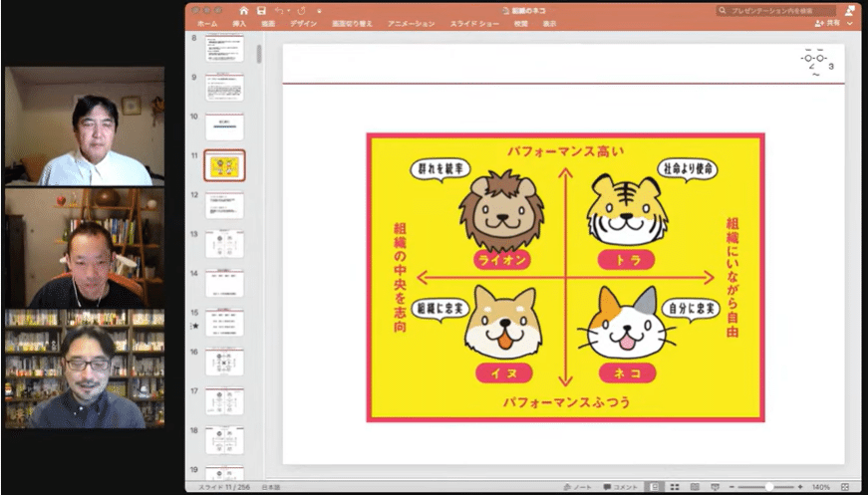Switch to reading view icon
Screen dimensions: 868x495
click(694, 487)
